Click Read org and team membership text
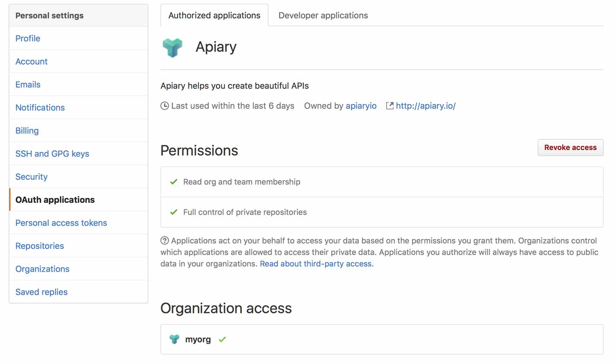 pos(242,182)
